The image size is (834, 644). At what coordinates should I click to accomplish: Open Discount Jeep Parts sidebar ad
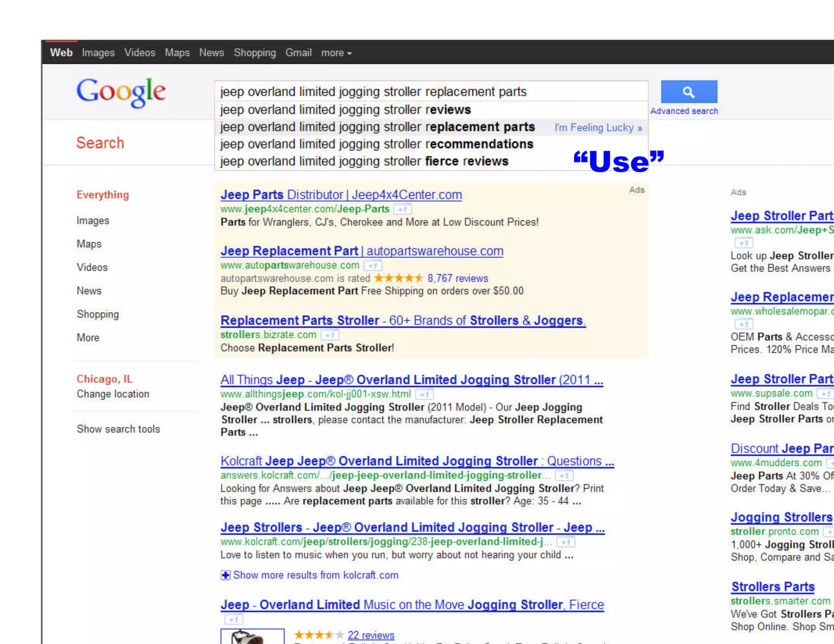[x=782, y=448]
